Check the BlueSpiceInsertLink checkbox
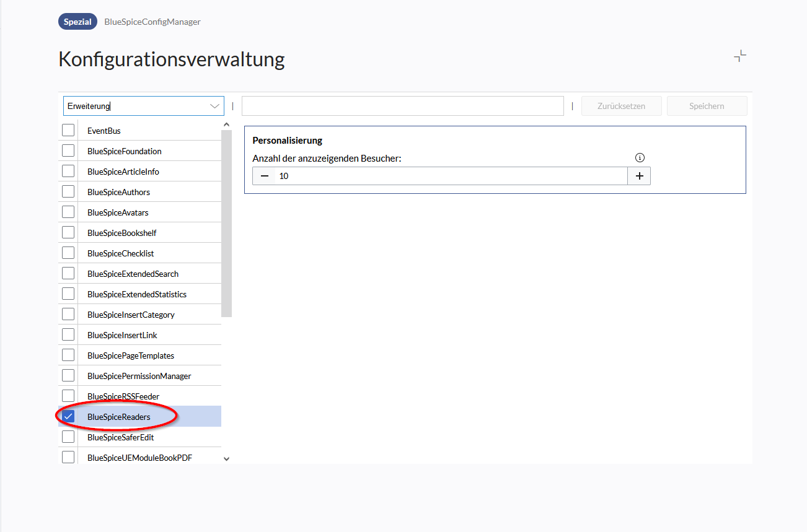The width and height of the screenshot is (807, 532). pyautogui.click(x=68, y=335)
